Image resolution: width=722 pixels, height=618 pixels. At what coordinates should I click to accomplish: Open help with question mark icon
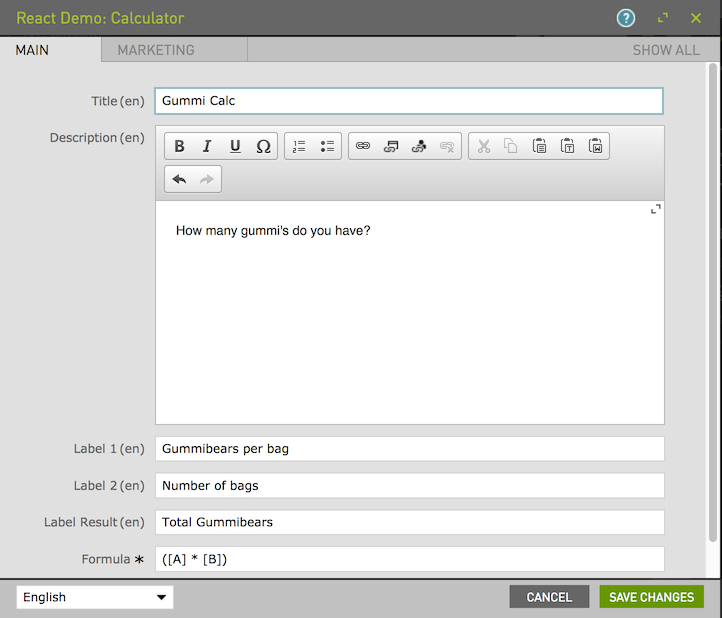[x=626, y=18]
